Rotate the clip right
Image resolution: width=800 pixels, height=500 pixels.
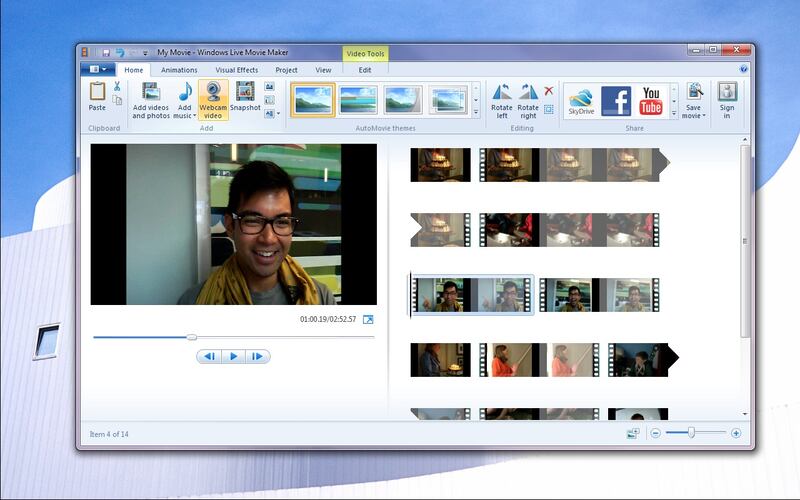pyautogui.click(x=528, y=100)
